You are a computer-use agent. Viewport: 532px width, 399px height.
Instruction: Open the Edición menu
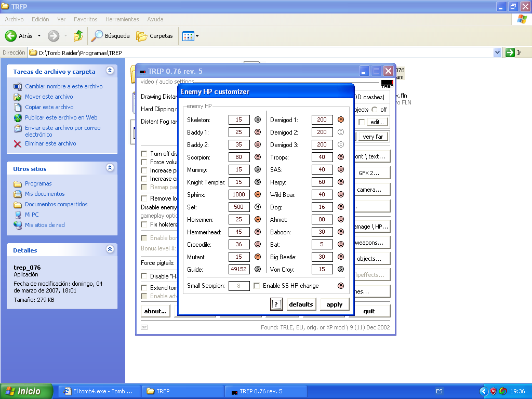click(41, 19)
